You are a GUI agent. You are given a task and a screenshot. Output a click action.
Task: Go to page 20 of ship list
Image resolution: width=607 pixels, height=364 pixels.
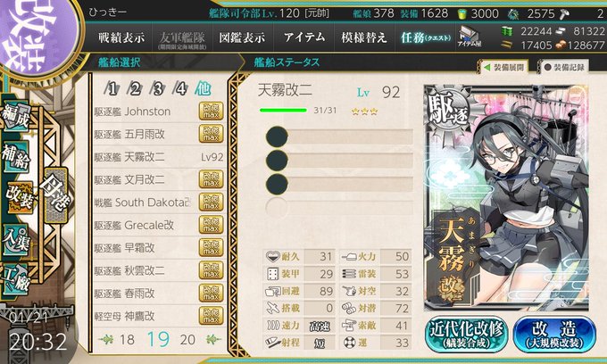click(x=187, y=340)
